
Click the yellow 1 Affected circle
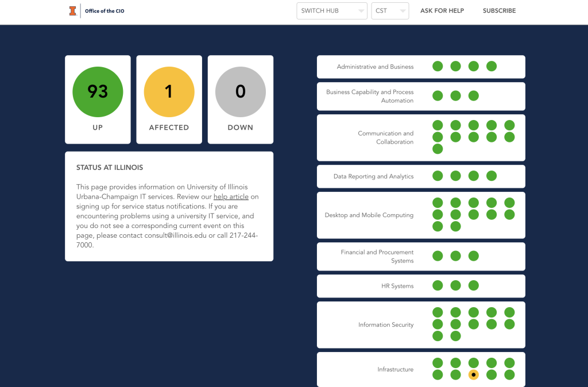tap(169, 92)
